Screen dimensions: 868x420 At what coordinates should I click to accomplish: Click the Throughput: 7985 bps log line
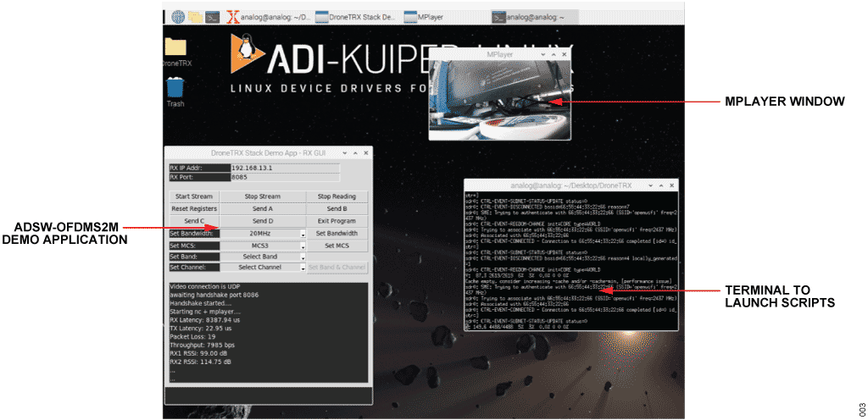pyautogui.click(x=202, y=345)
